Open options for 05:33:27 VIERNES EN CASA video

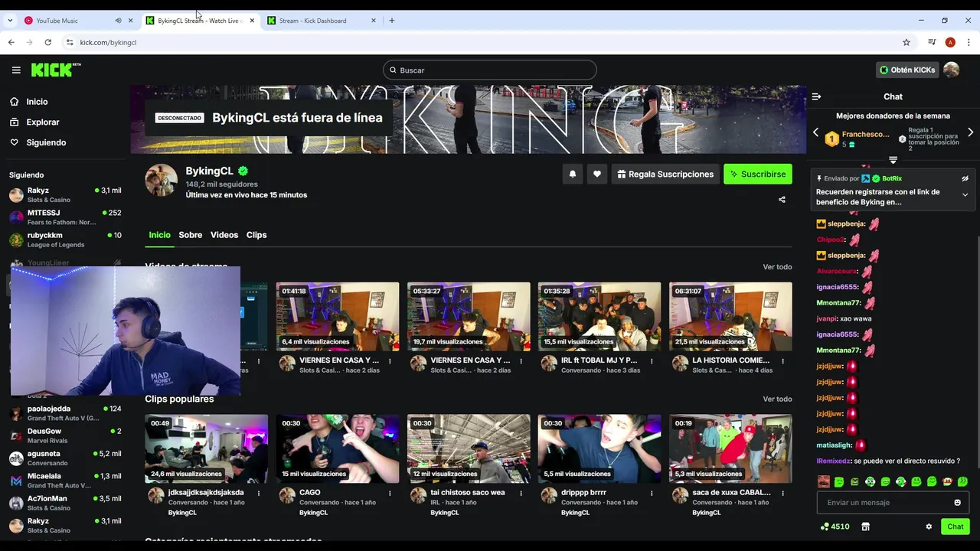click(x=521, y=360)
